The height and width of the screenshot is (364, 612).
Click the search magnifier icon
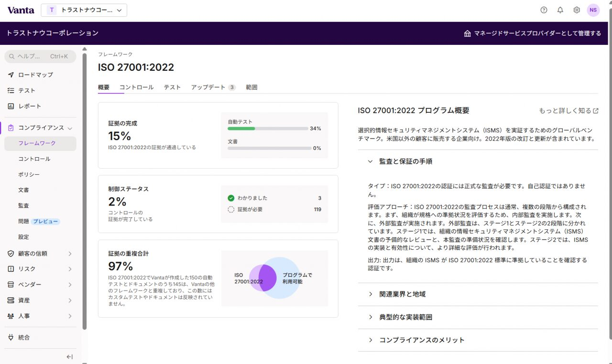tap(12, 56)
